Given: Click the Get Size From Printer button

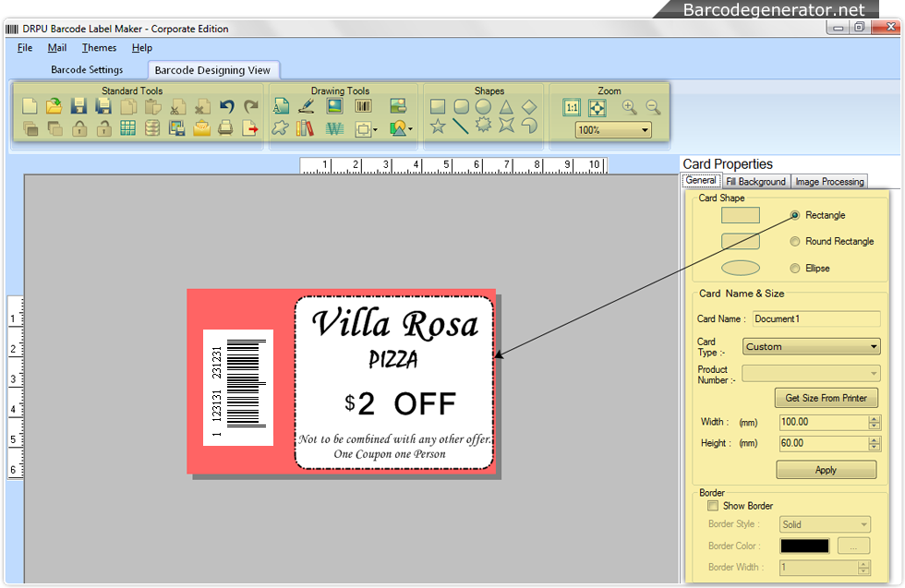Looking at the screenshot, I should pyautogui.click(x=826, y=397).
